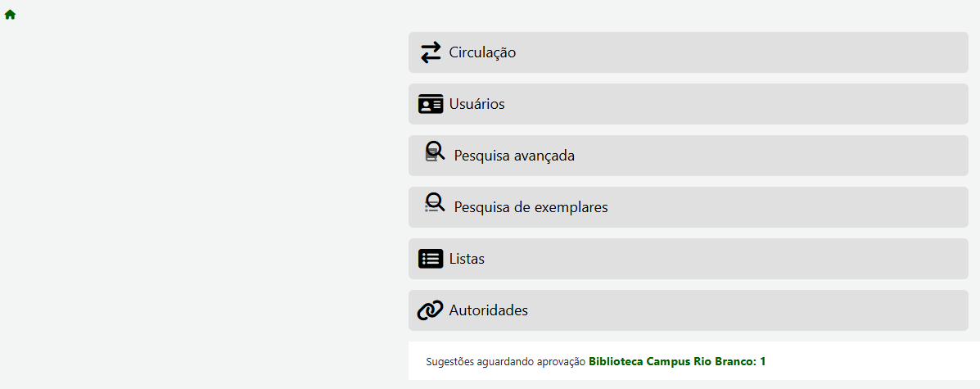Click the Circulação arrows icon

431,52
